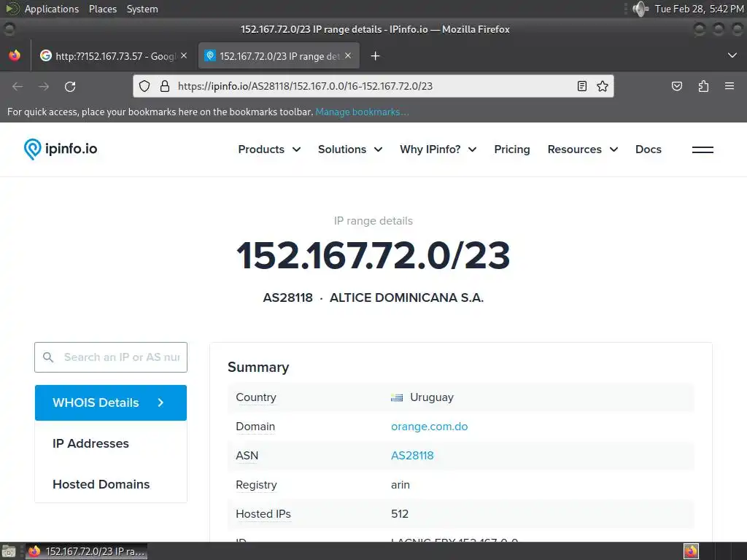The width and height of the screenshot is (747, 560).
Task: Toggle reader view icon in address bar
Action: point(581,86)
